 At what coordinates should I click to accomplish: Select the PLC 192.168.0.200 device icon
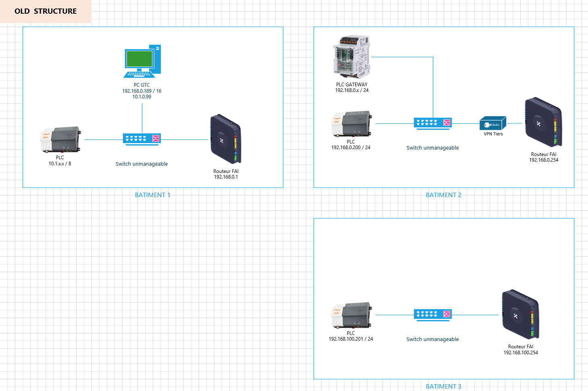(351, 124)
